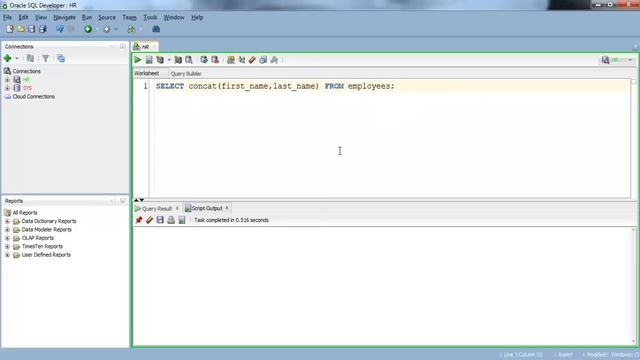This screenshot has height=360, width=640.
Task: Click the Commit icon in worksheet toolbar
Action: coord(204,60)
